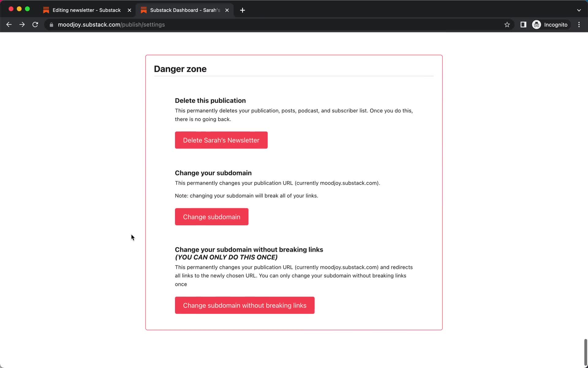This screenshot has width=588, height=368.
Task: Click Change subdomain without breaking links button
Action: point(245,305)
